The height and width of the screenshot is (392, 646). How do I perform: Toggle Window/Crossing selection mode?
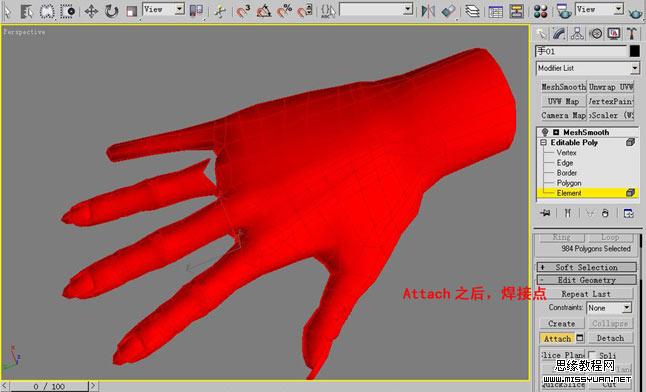(68, 11)
